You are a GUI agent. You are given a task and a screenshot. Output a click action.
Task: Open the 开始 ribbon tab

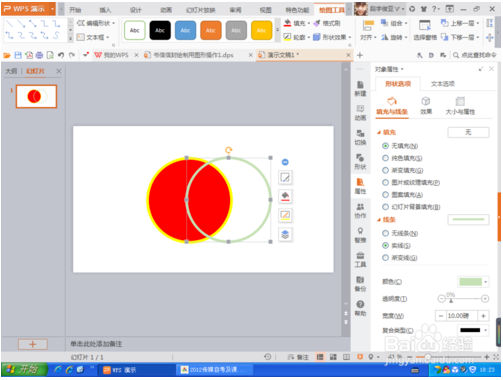pyautogui.click(x=75, y=10)
